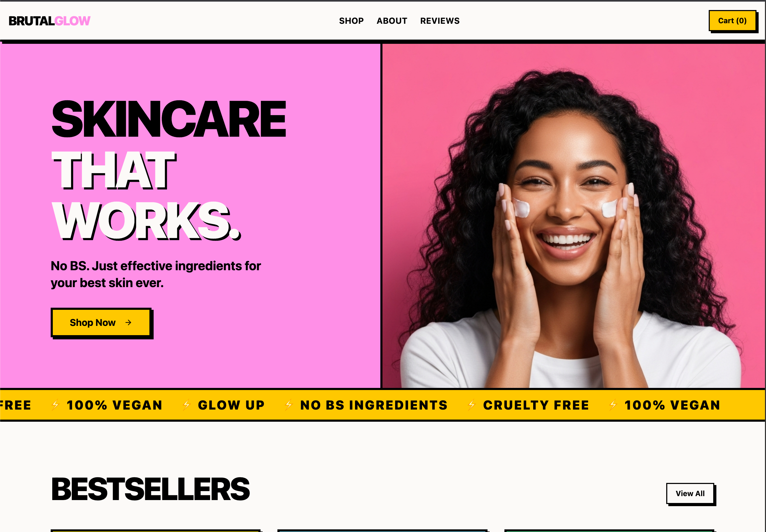766x532 pixels.
Task: Click the NO BS INGREDIENTS marquee text
Action: (374, 405)
